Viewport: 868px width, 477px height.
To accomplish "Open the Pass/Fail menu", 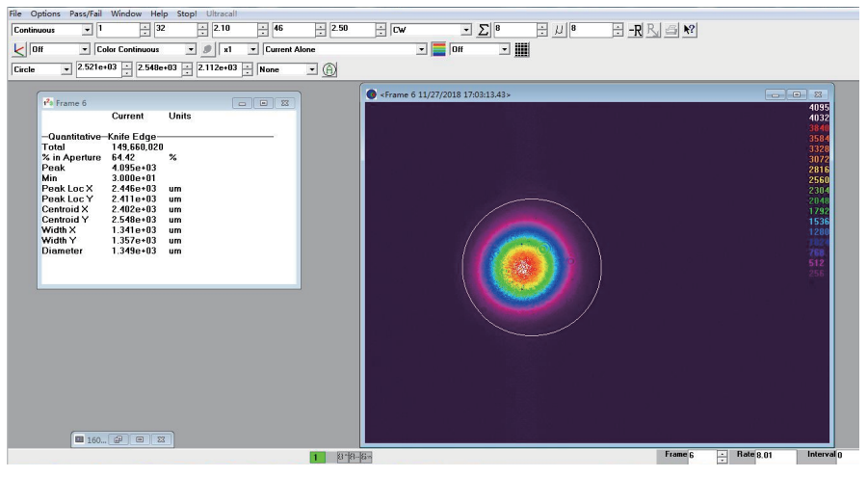I will pyautogui.click(x=85, y=13).
